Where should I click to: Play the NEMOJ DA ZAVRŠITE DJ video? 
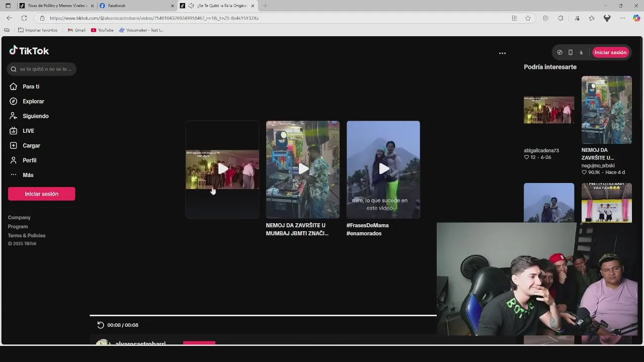pos(303,169)
